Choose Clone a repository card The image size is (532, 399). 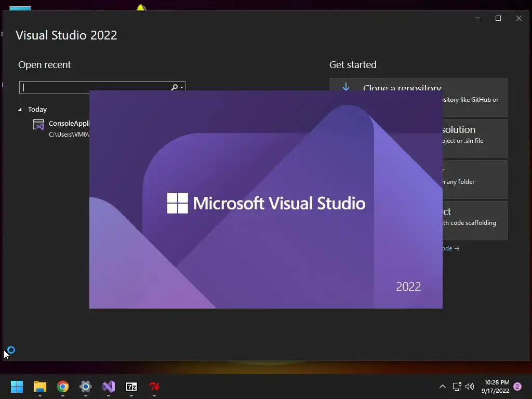coord(474,99)
